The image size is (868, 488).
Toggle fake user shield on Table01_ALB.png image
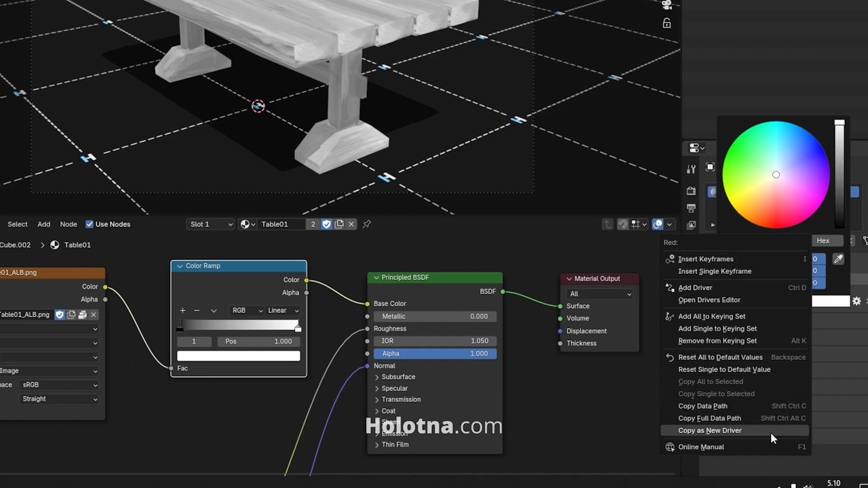[60, 314]
